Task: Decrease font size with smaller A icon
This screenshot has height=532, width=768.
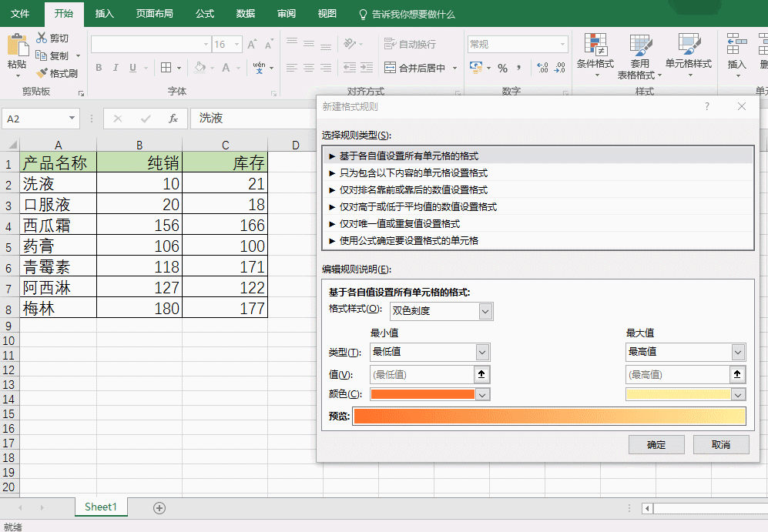Action: click(268, 45)
